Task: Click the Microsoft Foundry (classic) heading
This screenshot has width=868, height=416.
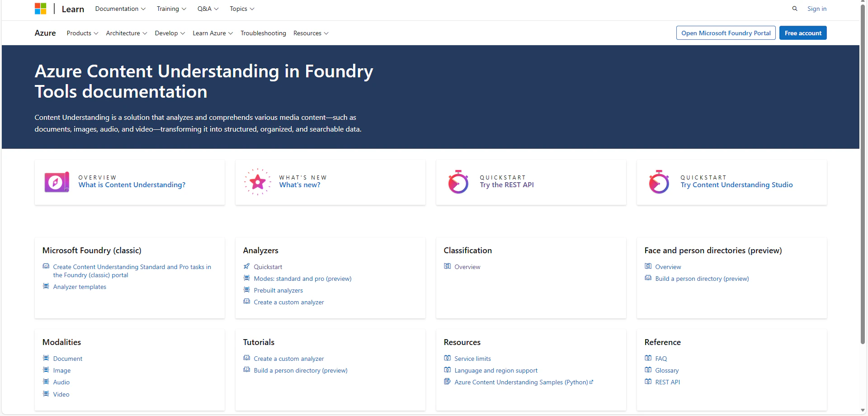Action: click(x=92, y=251)
